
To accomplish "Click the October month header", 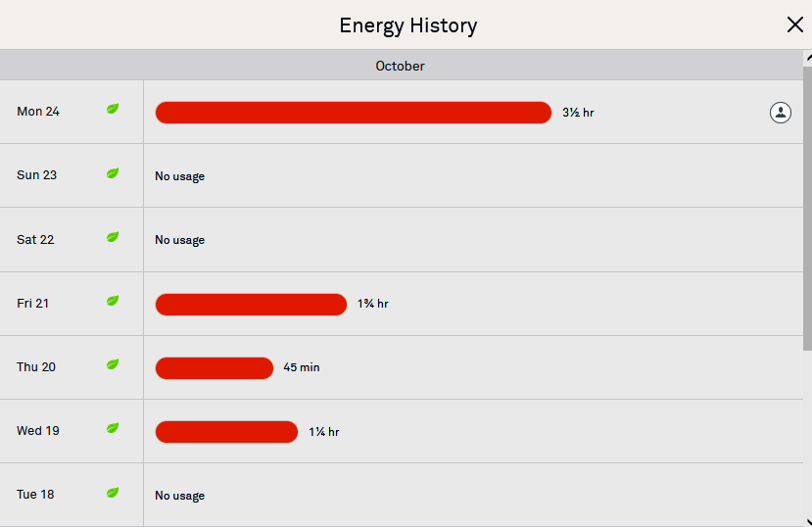I will pyautogui.click(x=400, y=66).
